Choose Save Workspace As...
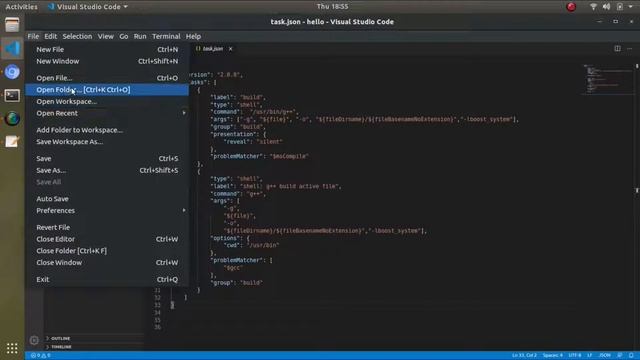 [107, 142]
